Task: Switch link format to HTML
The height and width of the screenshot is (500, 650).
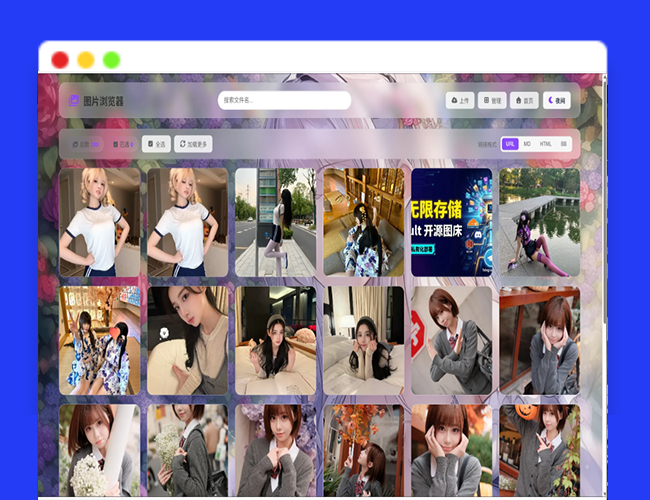Action: click(546, 144)
